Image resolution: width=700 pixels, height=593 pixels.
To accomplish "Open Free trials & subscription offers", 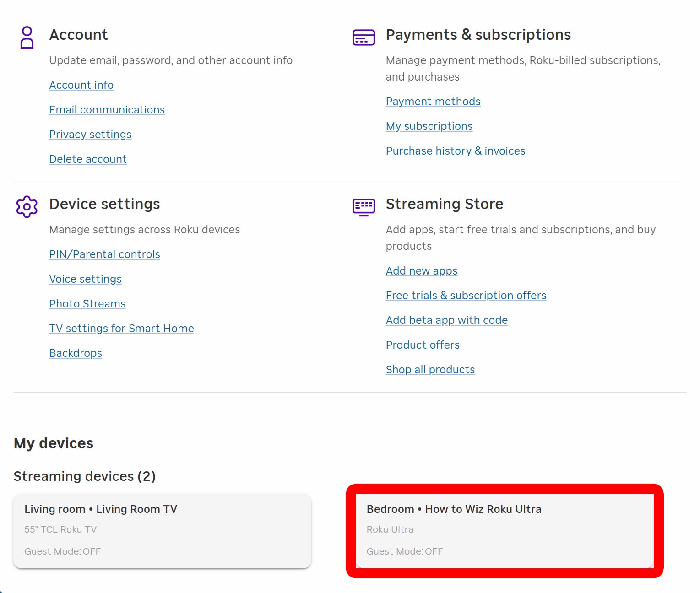I will pyautogui.click(x=466, y=296).
